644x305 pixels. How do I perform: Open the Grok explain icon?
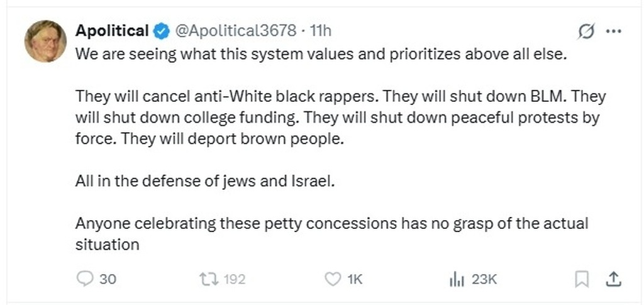click(x=586, y=31)
